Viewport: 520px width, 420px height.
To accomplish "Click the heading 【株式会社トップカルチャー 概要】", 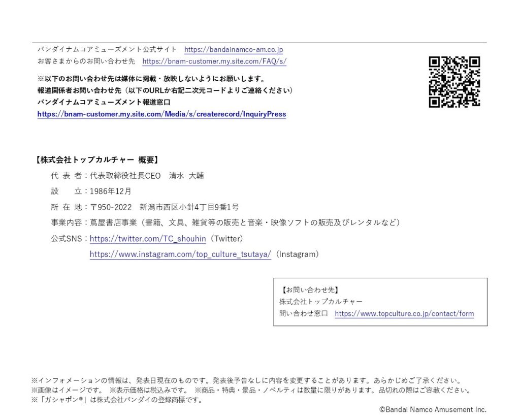I will pos(97,160).
